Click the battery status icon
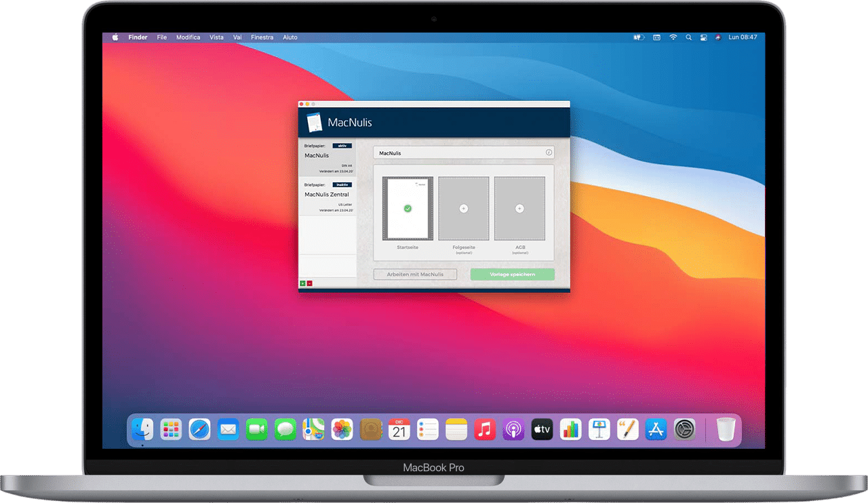 [x=638, y=37]
